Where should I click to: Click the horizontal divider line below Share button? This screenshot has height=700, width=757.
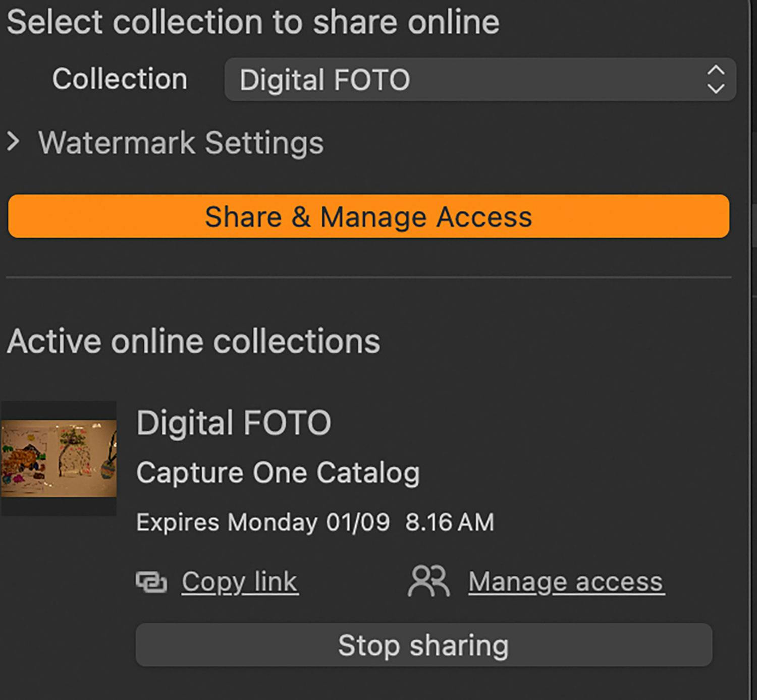pos(368,277)
